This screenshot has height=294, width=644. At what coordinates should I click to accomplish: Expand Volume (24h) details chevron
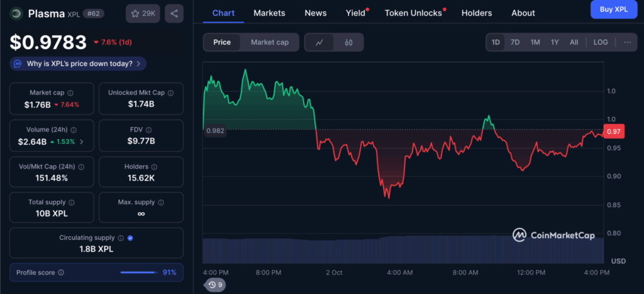81,142
